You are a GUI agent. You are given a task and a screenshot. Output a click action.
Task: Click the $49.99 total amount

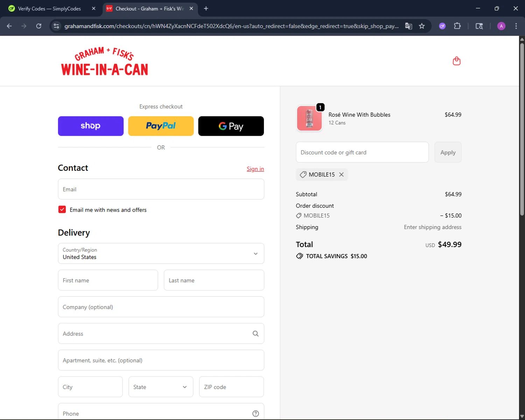coord(449,244)
